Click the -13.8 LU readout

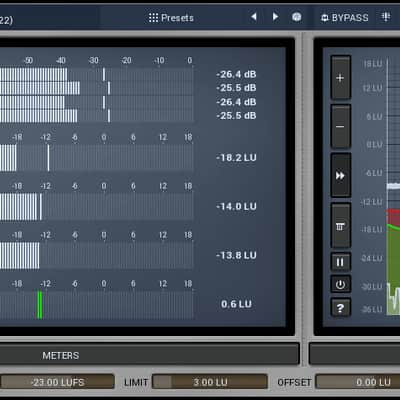236,255
